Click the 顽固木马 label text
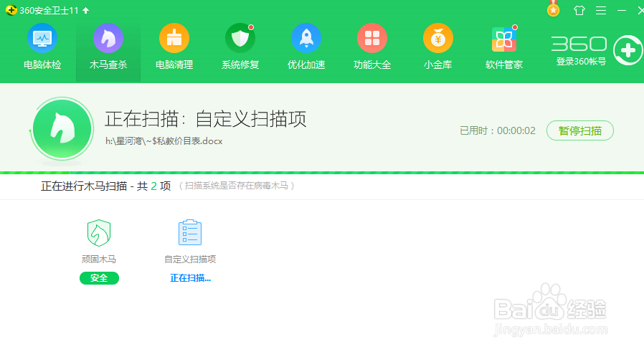644x352 pixels. [98, 260]
